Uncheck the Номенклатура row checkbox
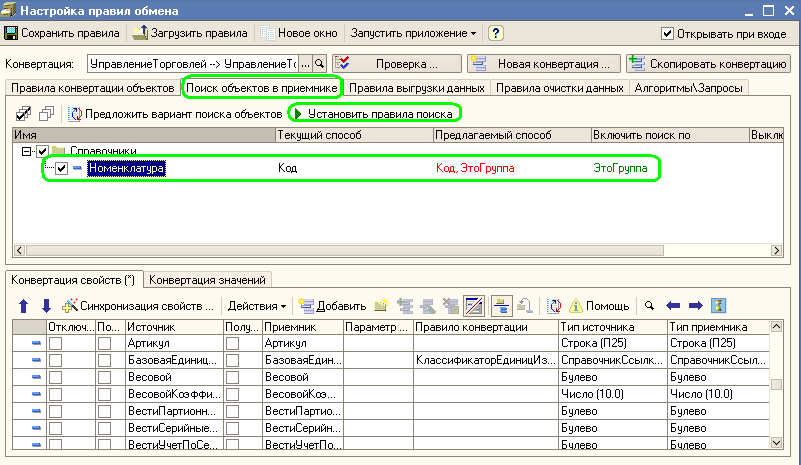The image size is (801, 465). [x=62, y=168]
